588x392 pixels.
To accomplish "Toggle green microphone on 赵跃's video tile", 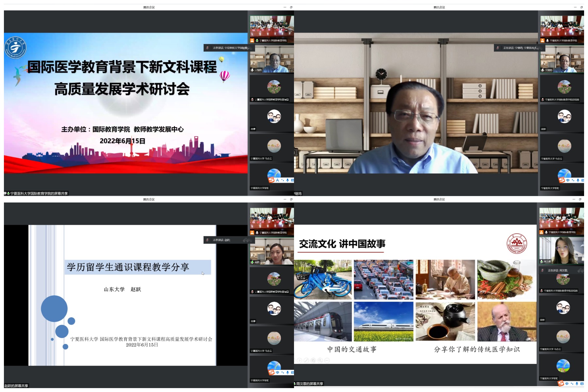I will (x=252, y=262).
